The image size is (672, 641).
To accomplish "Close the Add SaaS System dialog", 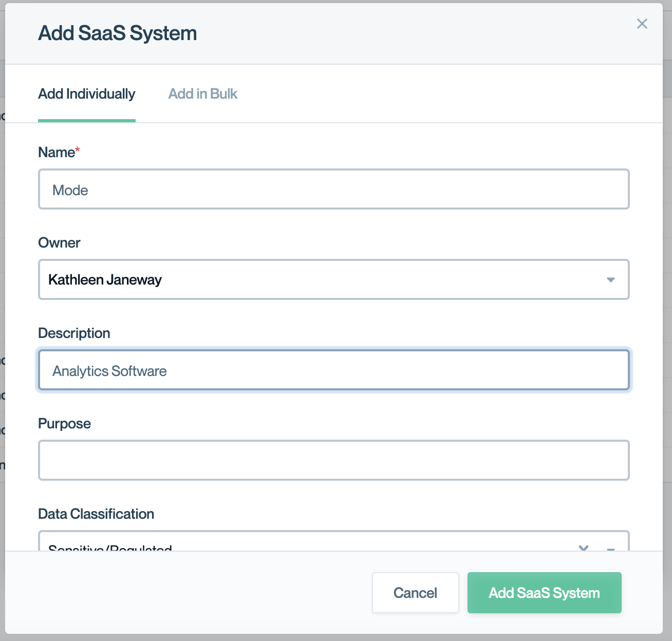I will [642, 24].
